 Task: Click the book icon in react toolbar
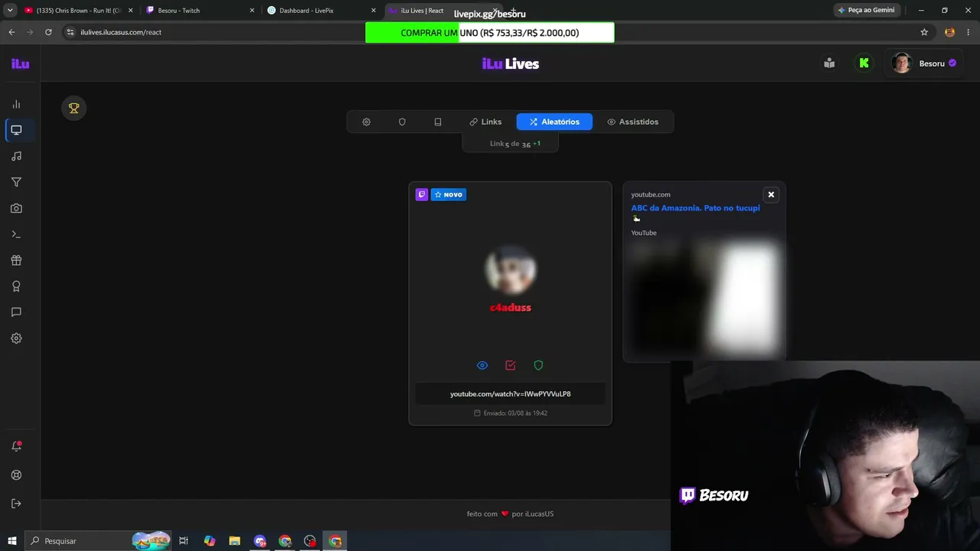point(438,122)
